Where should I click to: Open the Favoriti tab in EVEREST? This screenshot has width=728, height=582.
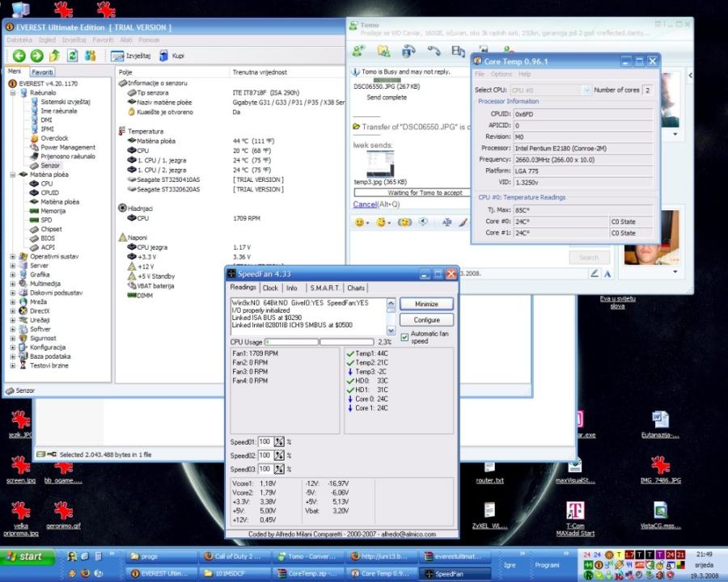42,72
